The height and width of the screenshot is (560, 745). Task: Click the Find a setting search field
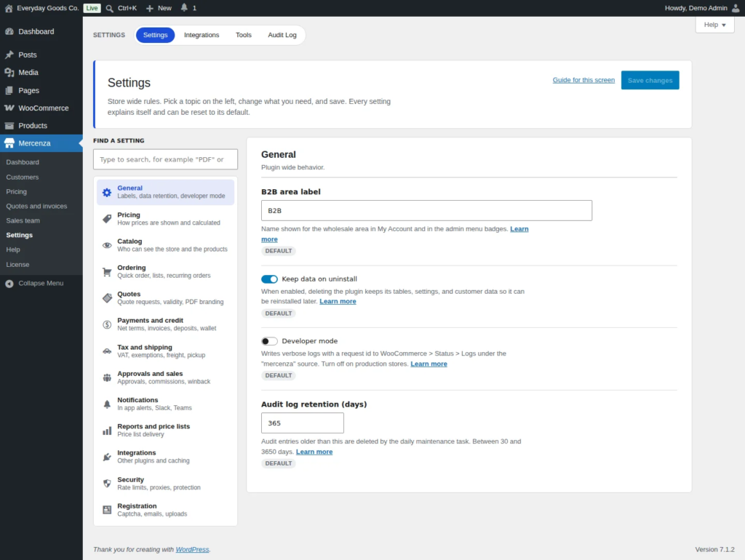pyautogui.click(x=165, y=159)
